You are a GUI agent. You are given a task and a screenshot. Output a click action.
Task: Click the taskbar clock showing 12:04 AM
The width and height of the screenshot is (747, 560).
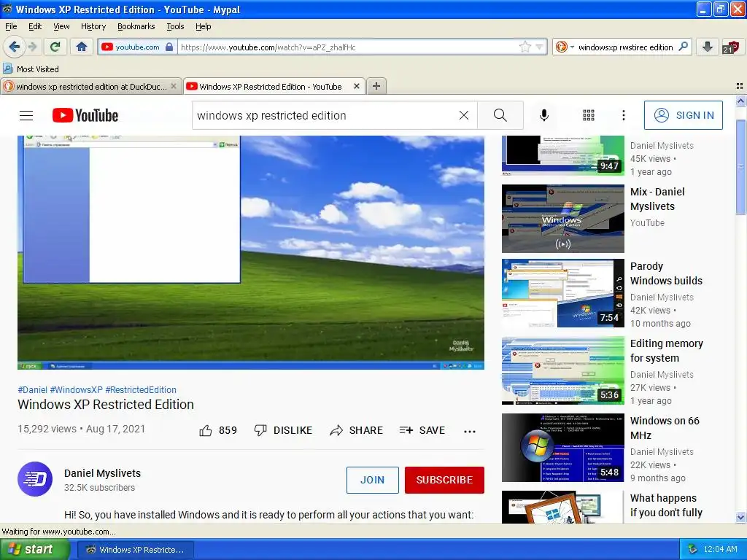720,550
